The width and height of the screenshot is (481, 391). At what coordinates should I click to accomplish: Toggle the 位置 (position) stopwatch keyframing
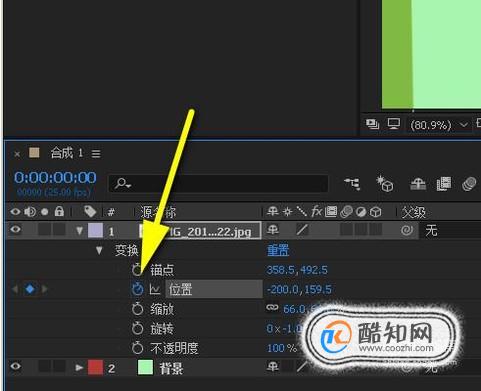tap(137, 289)
